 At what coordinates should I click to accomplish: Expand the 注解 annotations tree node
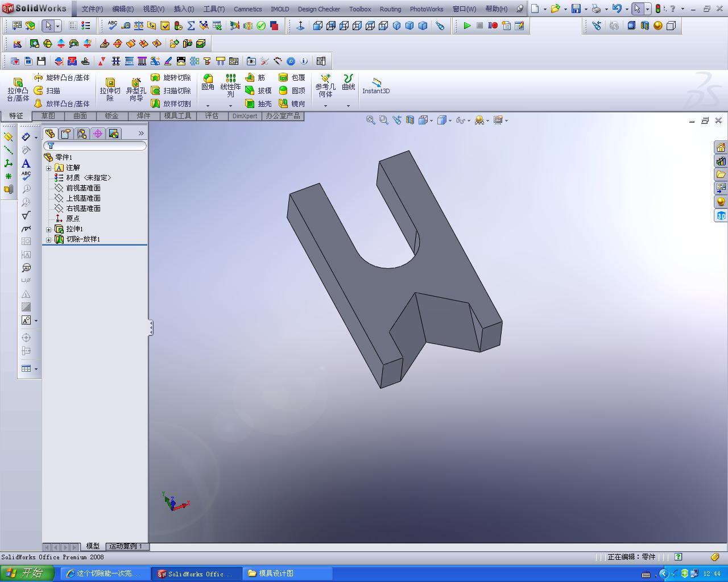click(49, 168)
